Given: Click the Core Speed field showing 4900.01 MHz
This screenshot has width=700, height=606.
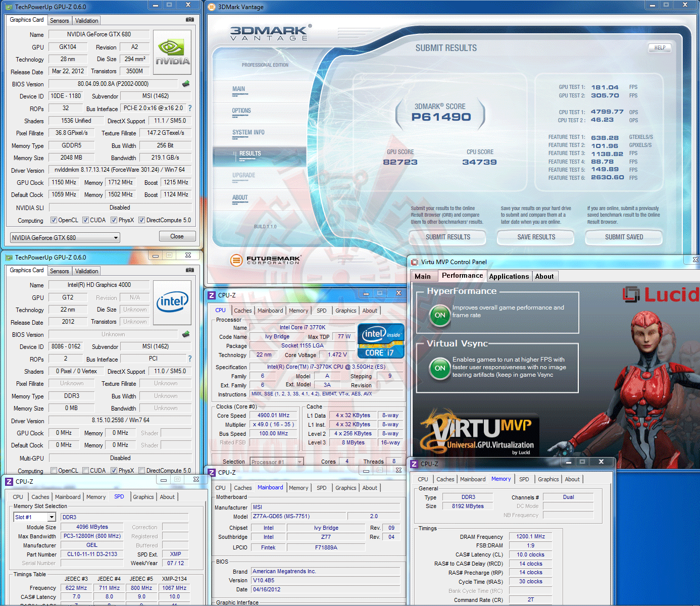Looking at the screenshot, I should point(274,416).
